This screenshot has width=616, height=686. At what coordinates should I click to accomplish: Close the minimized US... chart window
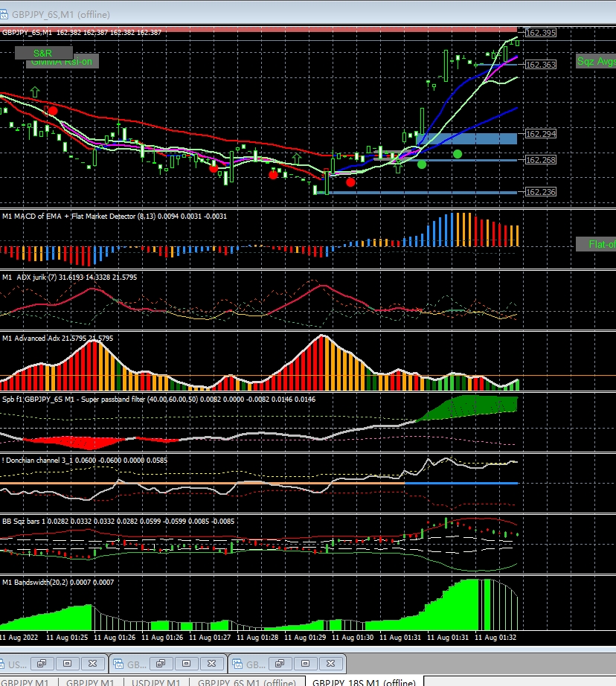tap(92, 664)
